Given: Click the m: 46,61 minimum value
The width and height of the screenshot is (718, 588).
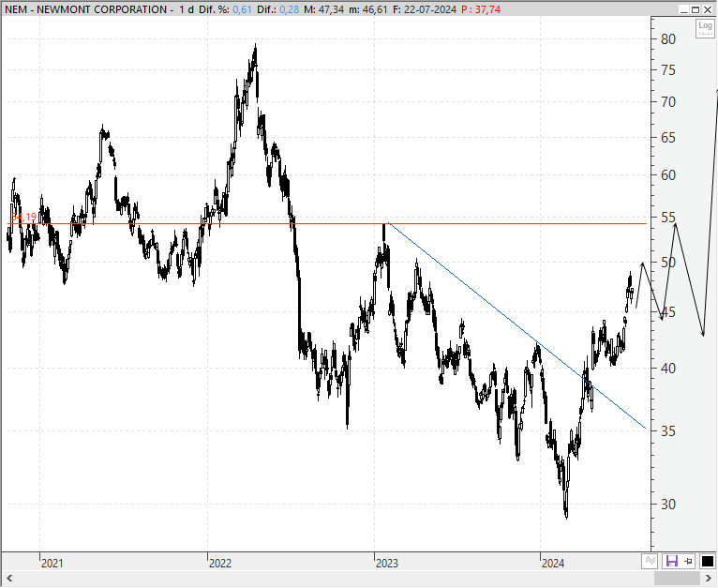Looking at the screenshot, I should point(368,9).
